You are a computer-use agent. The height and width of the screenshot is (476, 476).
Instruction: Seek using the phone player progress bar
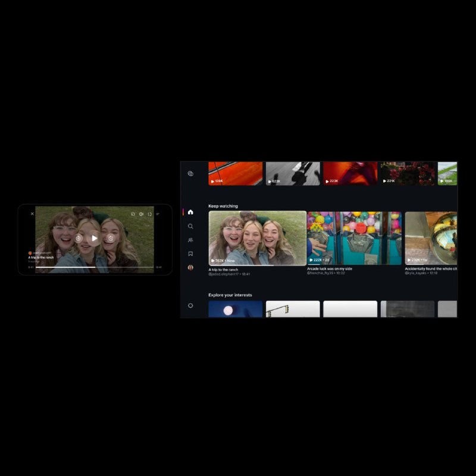(95, 267)
